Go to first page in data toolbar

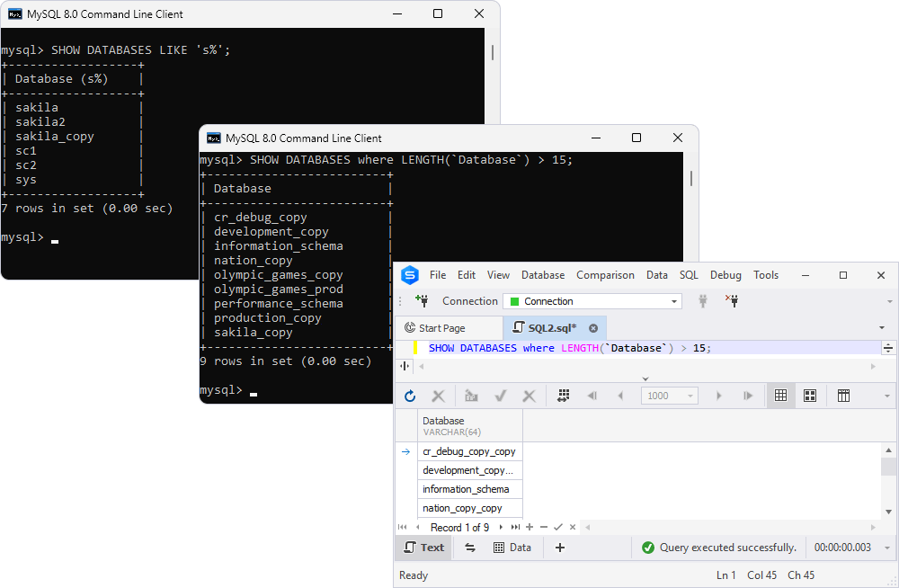click(x=592, y=396)
